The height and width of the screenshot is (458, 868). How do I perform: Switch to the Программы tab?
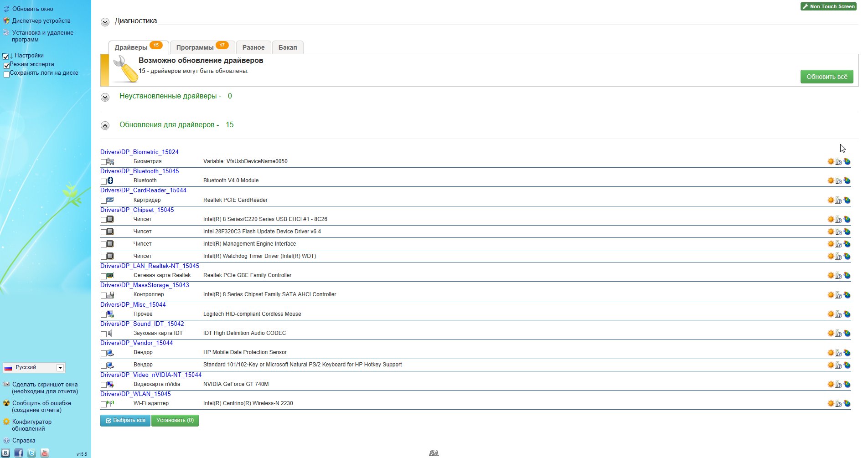202,47
